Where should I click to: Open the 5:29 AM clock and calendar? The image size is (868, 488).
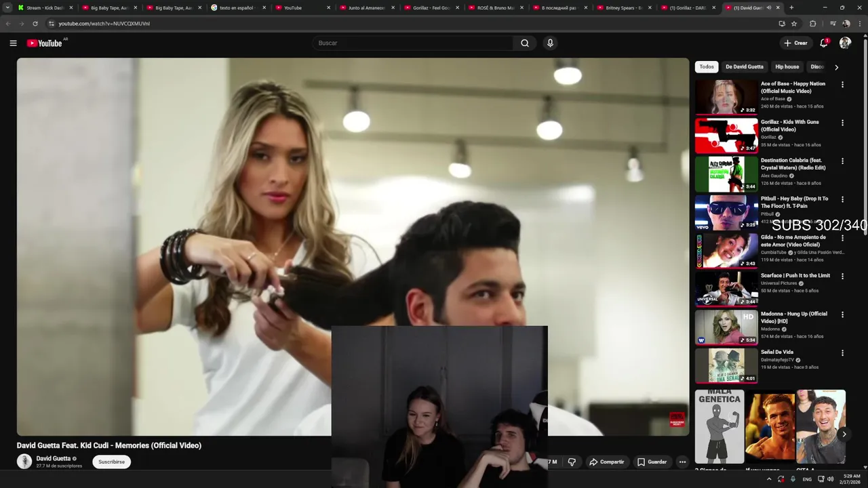851,479
